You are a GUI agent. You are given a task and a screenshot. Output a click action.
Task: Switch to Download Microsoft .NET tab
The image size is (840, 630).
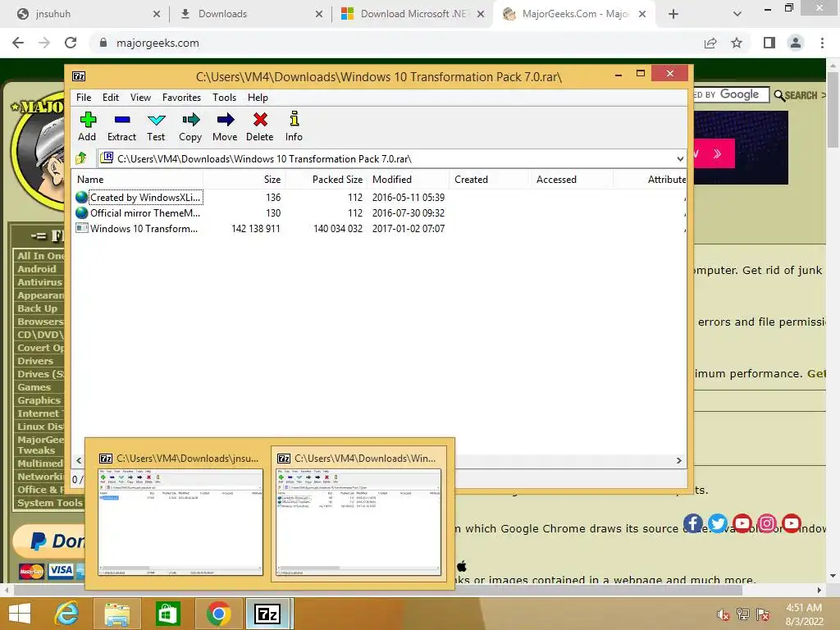pos(413,14)
